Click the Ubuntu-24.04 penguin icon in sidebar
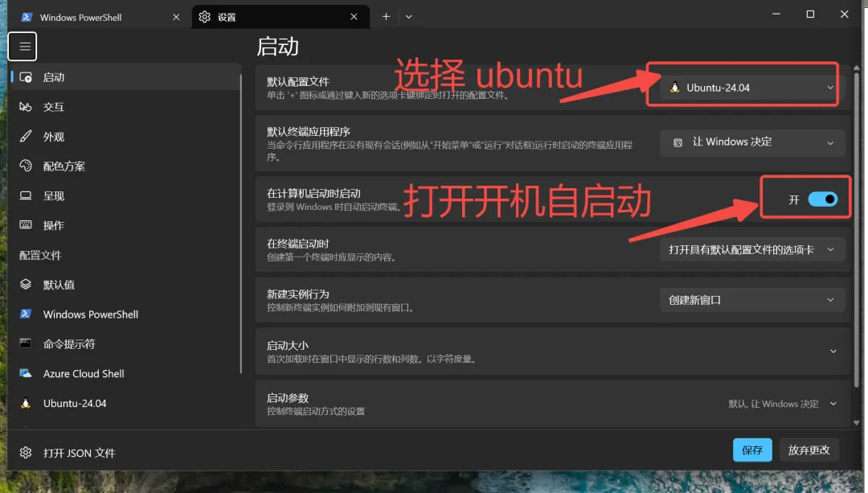Viewport: 868px width, 493px height. [x=26, y=403]
